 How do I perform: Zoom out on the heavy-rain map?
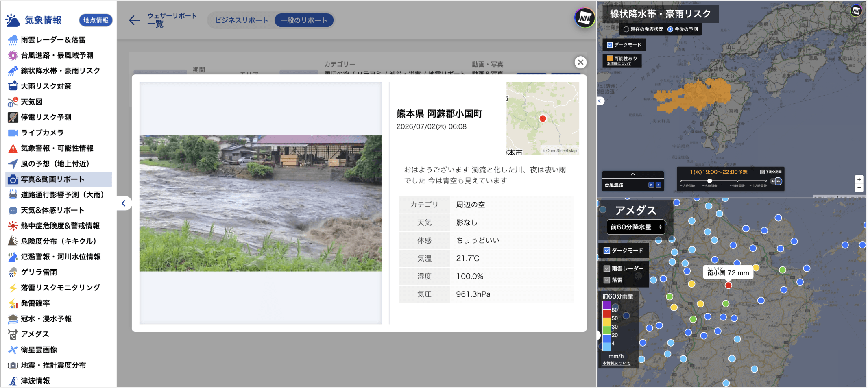coord(859,188)
